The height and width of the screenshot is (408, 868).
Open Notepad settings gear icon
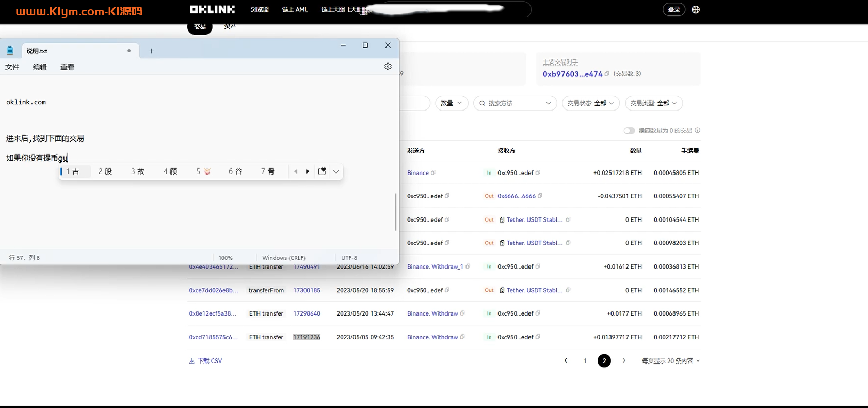coord(388,67)
